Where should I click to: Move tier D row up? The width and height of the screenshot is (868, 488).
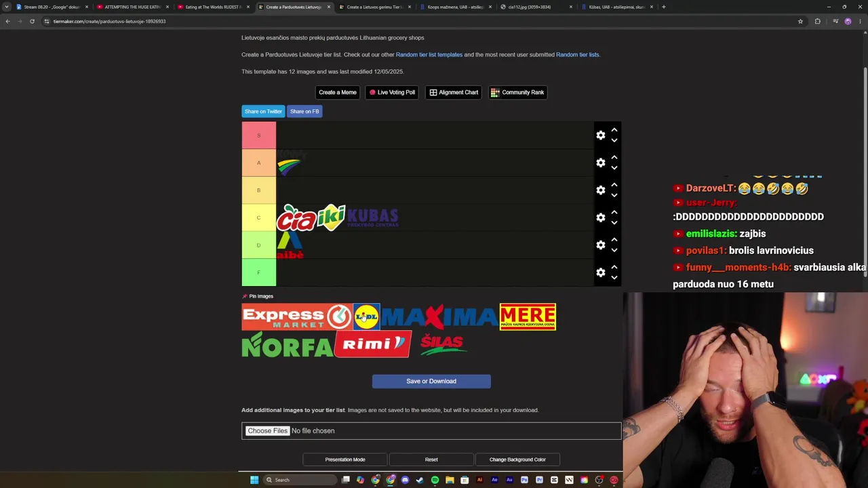(x=614, y=240)
